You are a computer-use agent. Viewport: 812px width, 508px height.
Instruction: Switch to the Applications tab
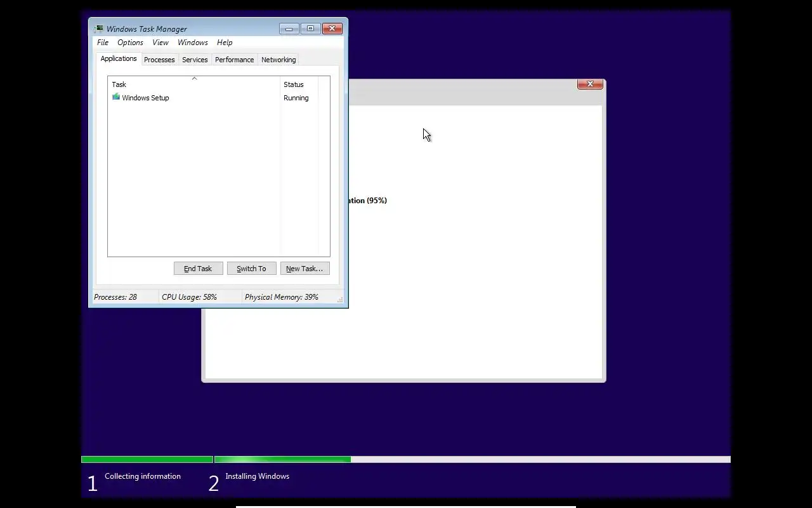point(119,58)
